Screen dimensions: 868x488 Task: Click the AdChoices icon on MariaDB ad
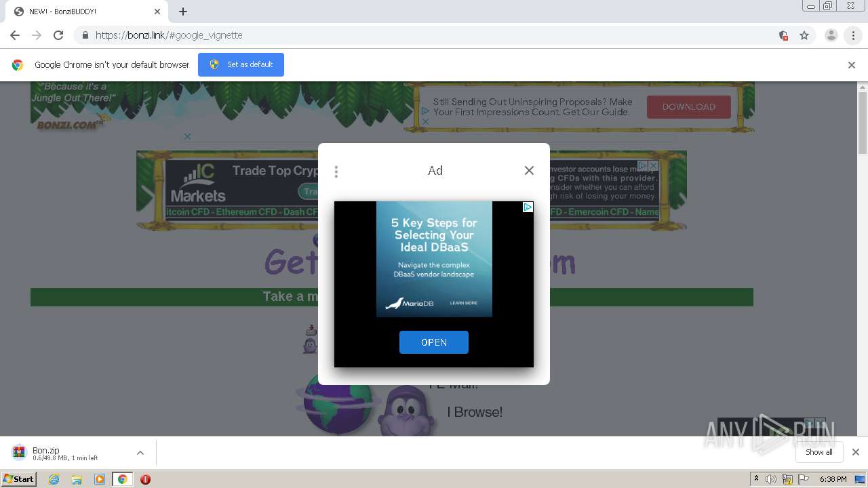pyautogui.click(x=528, y=207)
